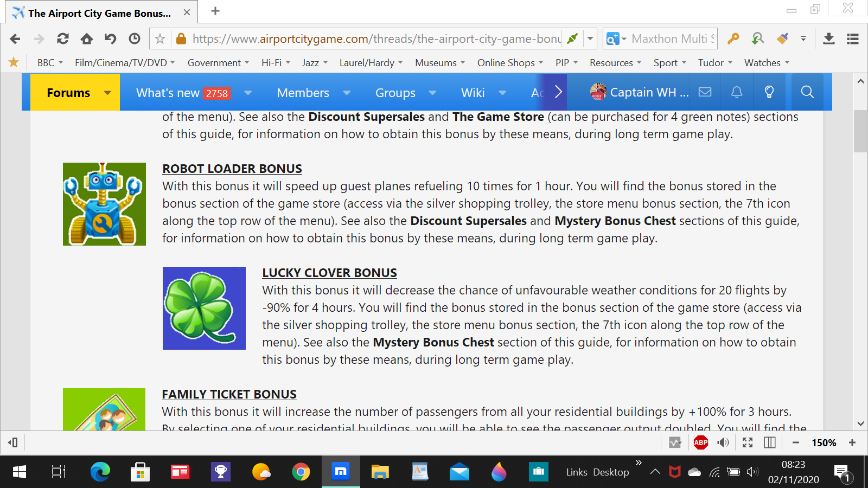The height and width of the screenshot is (488, 868).
Task: Expand the Museums bookmarks folder
Action: coord(440,63)
